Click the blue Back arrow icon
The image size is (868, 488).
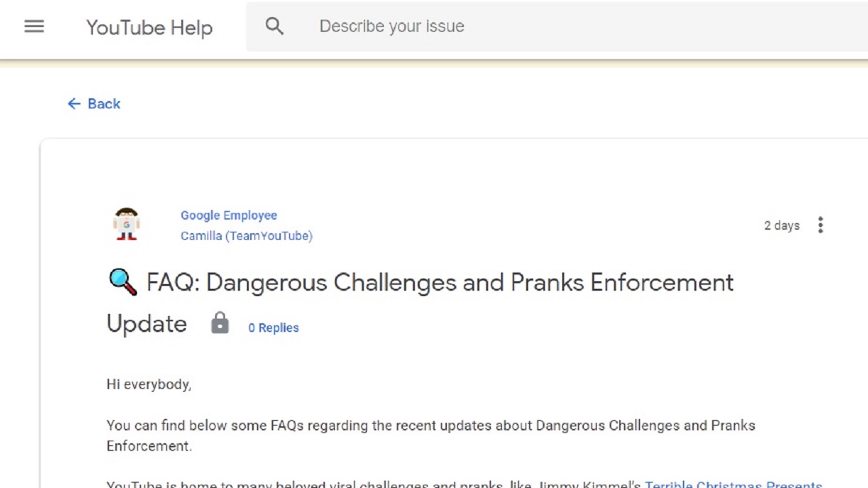click(74, 104)
